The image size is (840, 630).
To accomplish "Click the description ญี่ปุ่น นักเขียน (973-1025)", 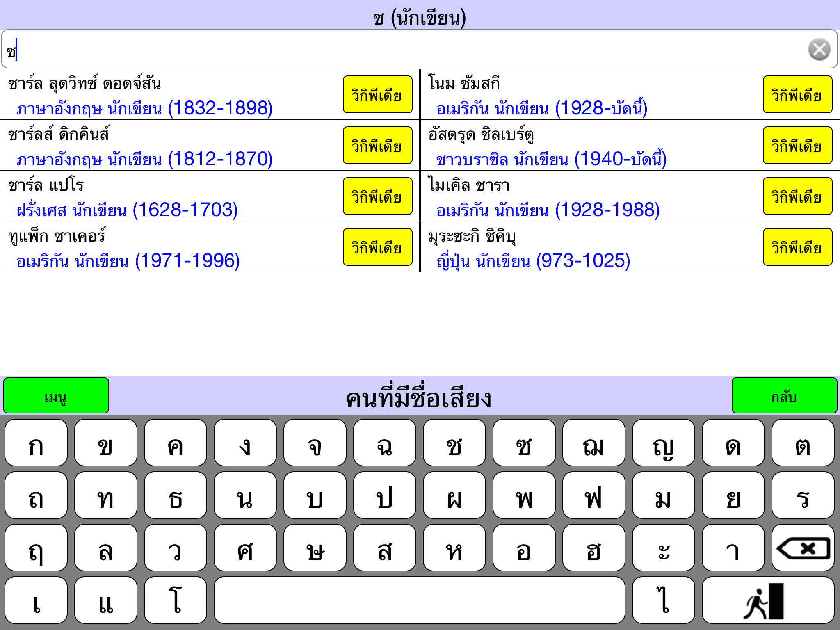I will (533, 261).
